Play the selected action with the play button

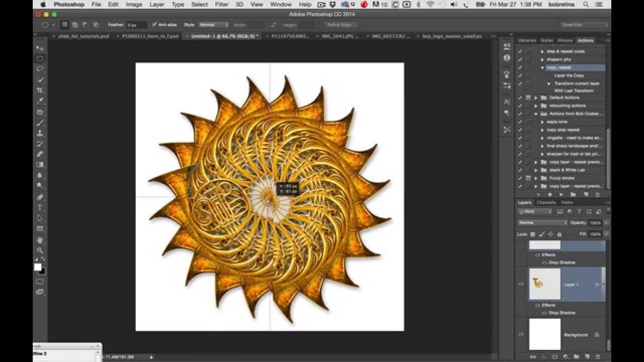coord(561,195)
